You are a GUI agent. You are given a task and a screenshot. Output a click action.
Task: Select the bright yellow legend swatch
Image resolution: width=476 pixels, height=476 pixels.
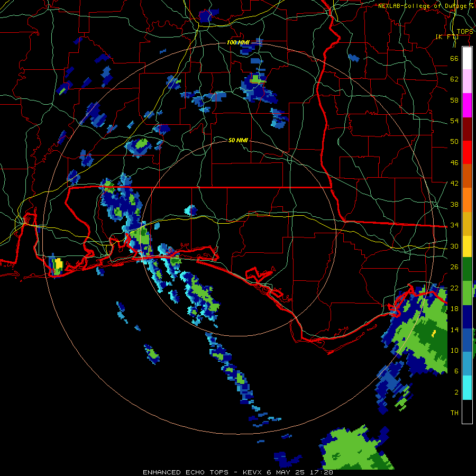point(467,246)
